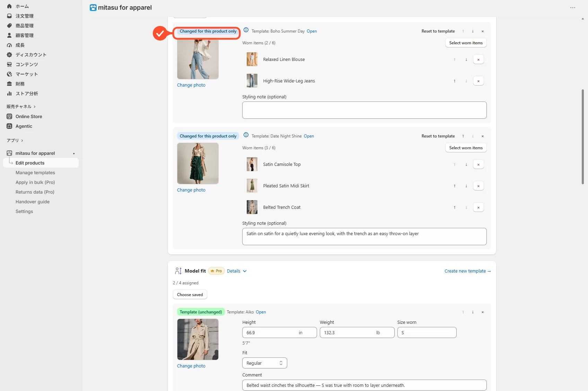Open the Fit Regular dropdown
Screen dimensions: 588x391
(265, 363)
